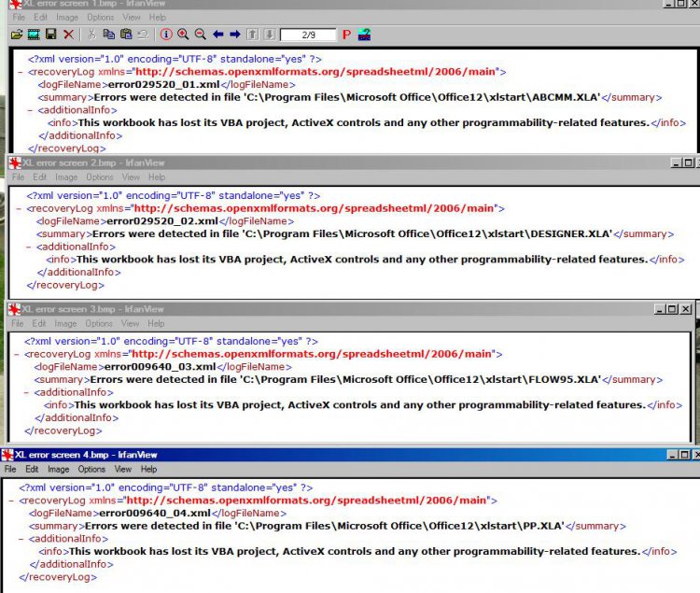Open Help menu in XL error screen 4 window
This screenshot has height=593, width=700.
[148, 470]
